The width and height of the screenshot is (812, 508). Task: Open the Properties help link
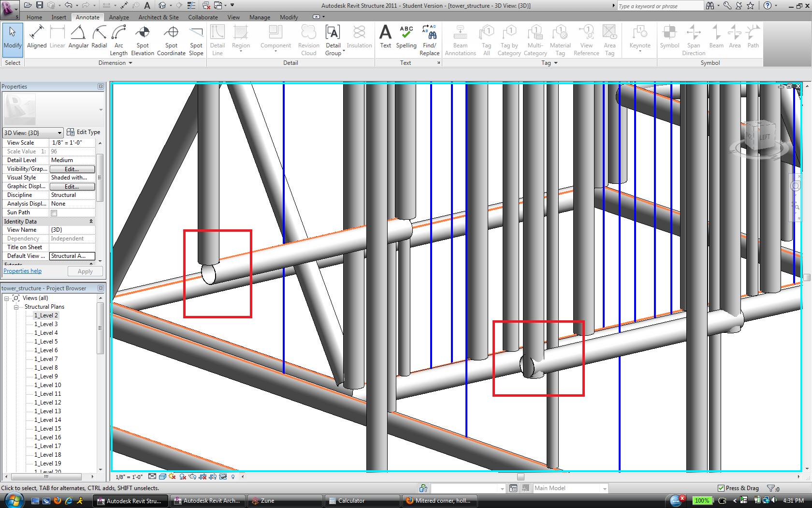22,271
